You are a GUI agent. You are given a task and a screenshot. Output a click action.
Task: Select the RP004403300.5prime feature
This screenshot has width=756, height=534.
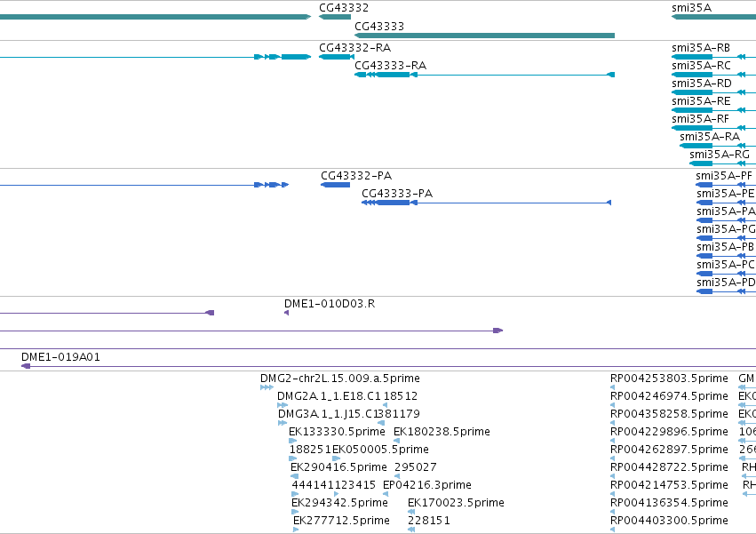[x=612, y=530]
